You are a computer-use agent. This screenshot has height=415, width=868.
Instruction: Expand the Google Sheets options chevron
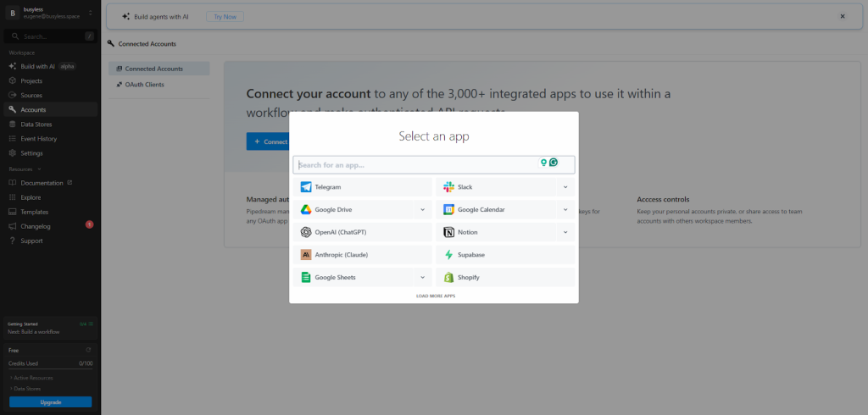click(x=422, y=277)
